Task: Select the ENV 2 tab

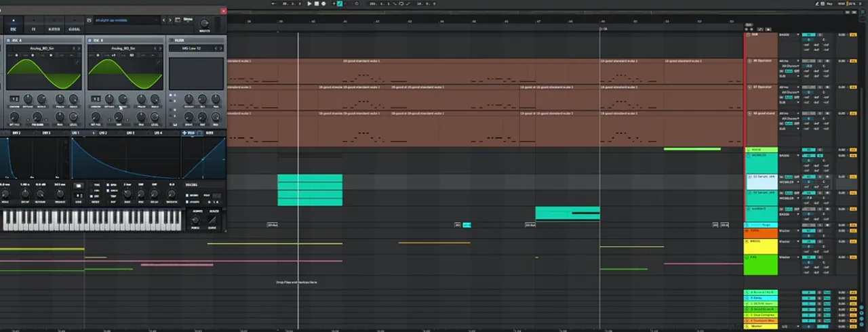Action: (x=16, y=133)
